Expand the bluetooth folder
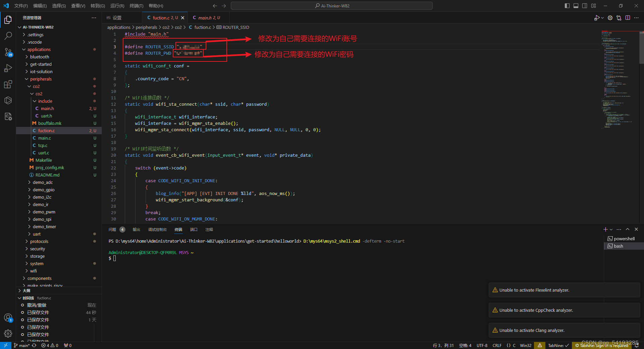 39,57
